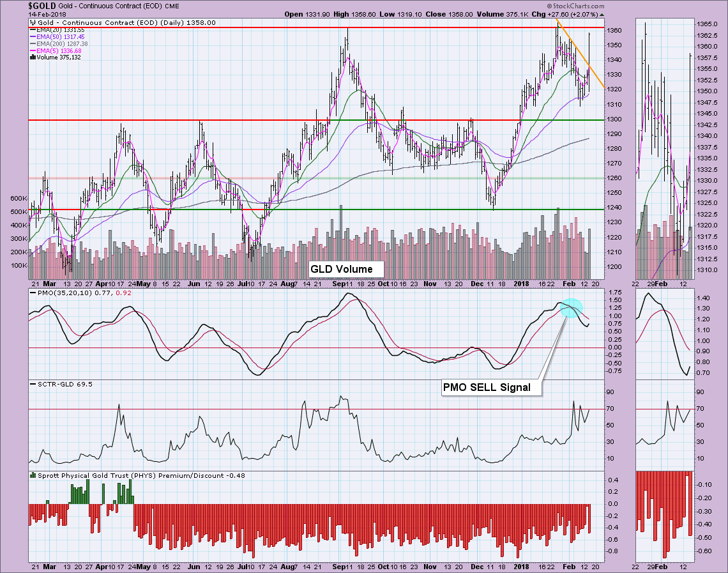Click the cyan highlight circle on the PMO crossover
Image resolution: width=728 pixels, height=573 pixels.
572,309
